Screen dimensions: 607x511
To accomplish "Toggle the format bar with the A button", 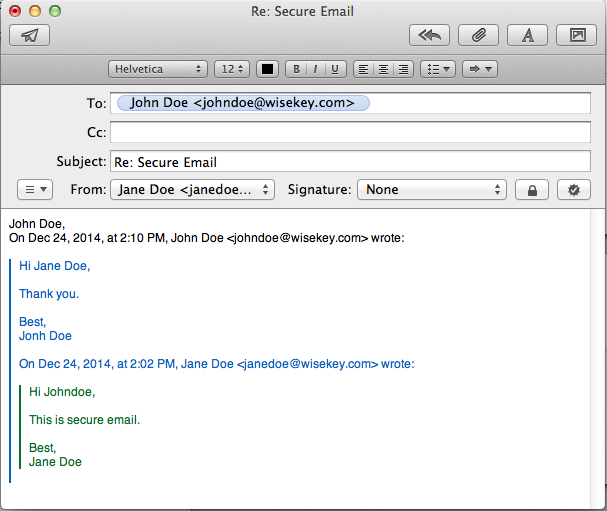I will 527,35.
